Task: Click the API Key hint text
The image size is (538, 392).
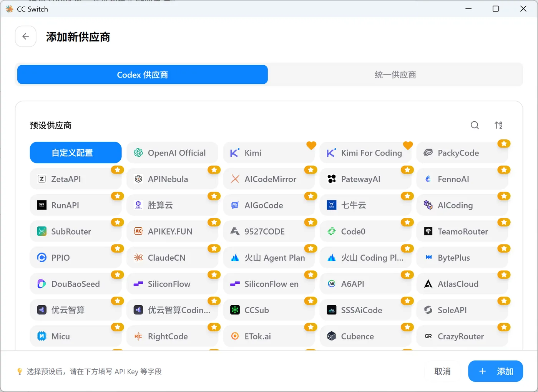Action: (x=94, y=372)
